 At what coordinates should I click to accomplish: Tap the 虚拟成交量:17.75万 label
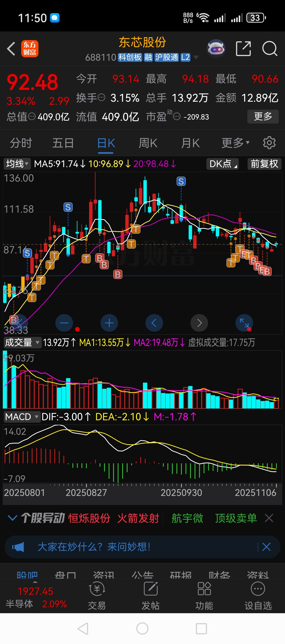click(222, 342)
